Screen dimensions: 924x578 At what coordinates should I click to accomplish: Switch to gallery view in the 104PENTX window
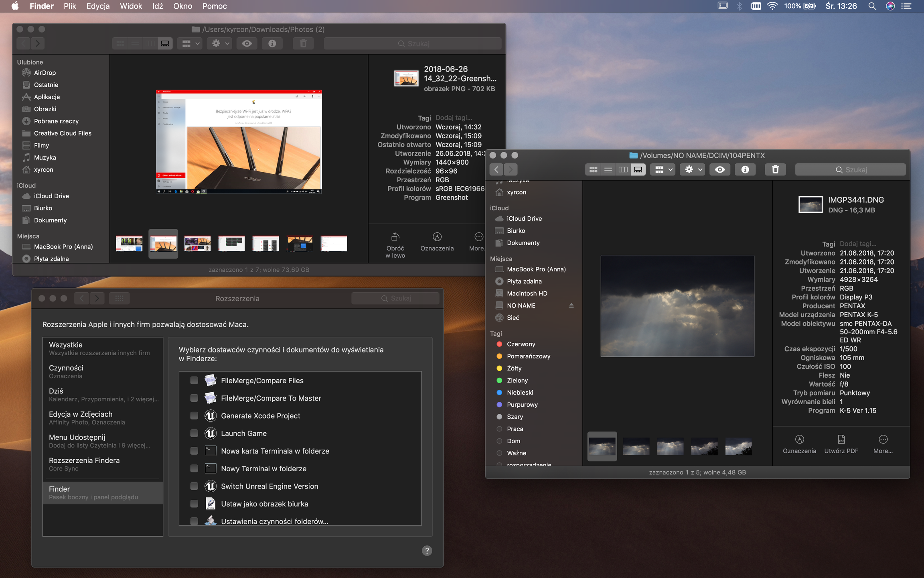point(638,170)
